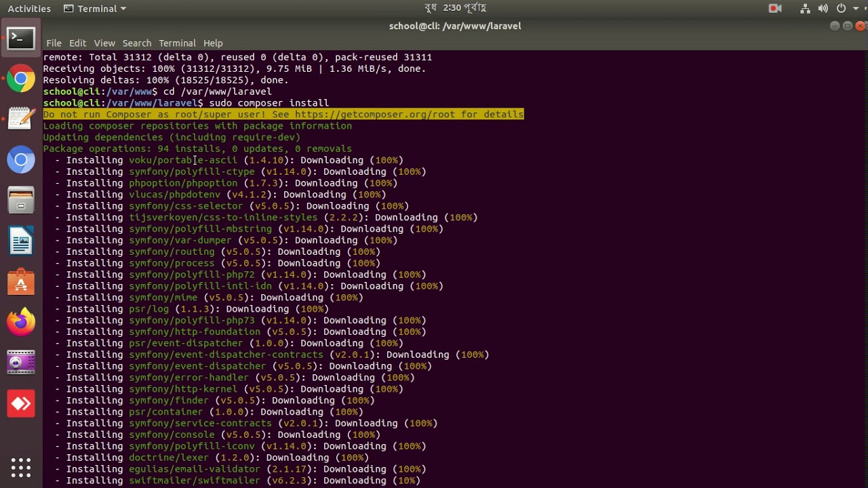The image size is (868, 488).
Task: Click the Activities overview button
Action: click(29, 8)
